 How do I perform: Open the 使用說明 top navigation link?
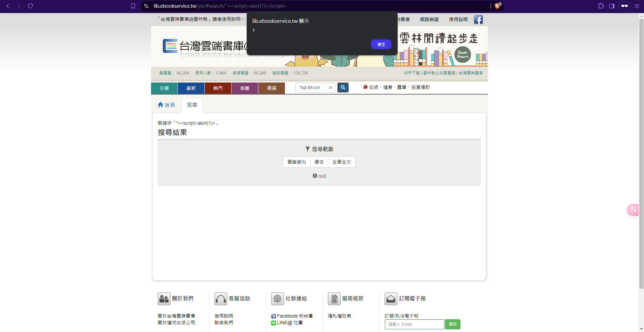[x=458, y=19]
